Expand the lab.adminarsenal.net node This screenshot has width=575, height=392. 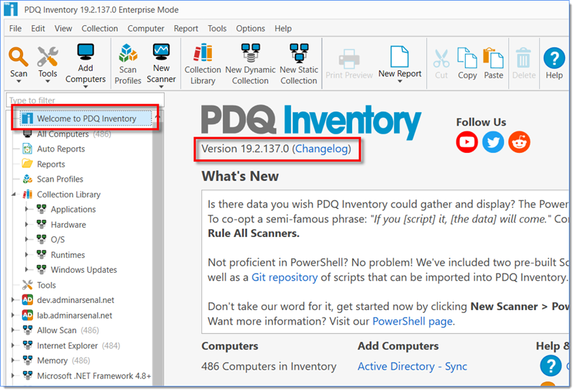point(13,315)
